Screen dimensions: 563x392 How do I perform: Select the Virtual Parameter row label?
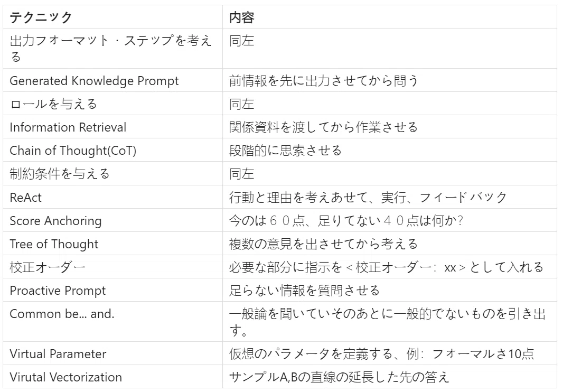click(x=112, y=353)
